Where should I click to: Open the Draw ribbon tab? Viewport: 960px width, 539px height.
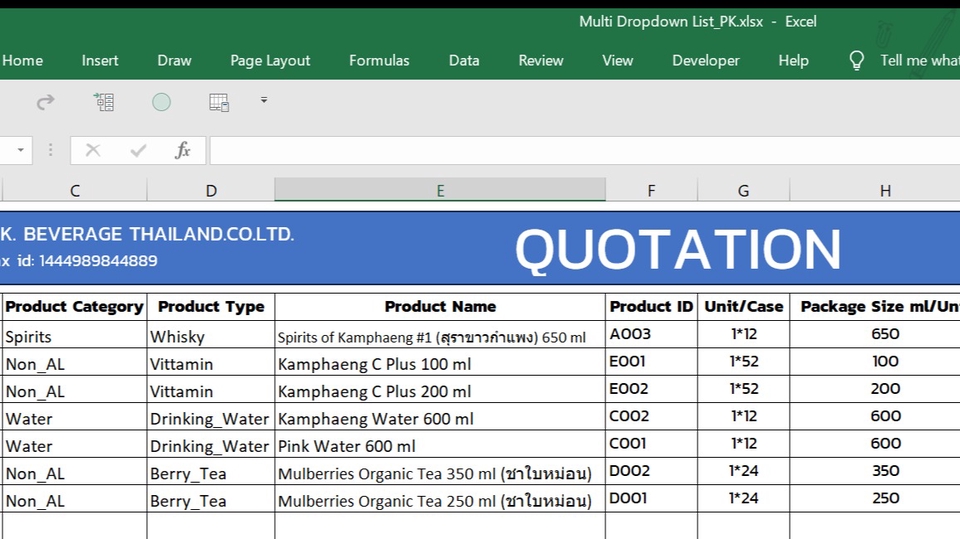click(174, 60)
